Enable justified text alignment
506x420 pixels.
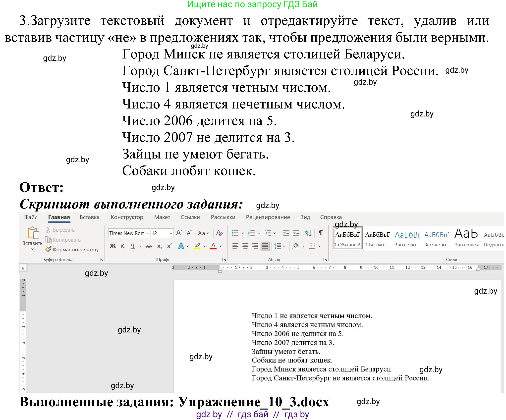point(265,246)
